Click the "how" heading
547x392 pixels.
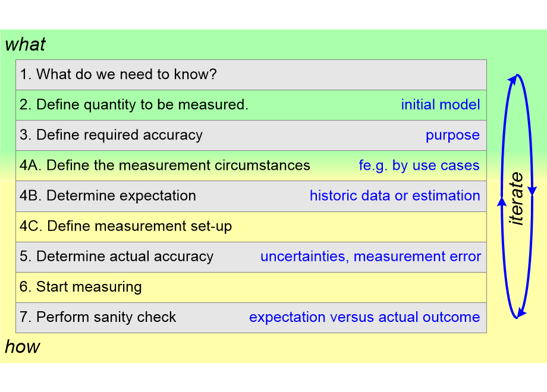coord(23,347)
